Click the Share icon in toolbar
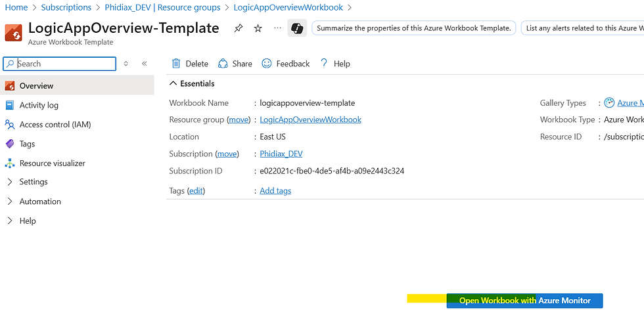The height and width of the screenshot is (319, 644). coord(223,64)
